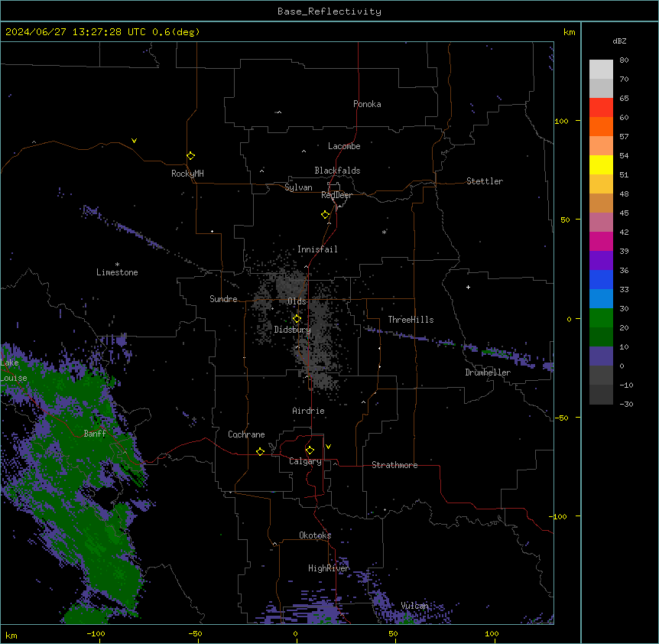Image resolution: width=659 pixels, height=644 pixels.
Task: Select the red 65-60 dBZ legend swatch
Action: tap(601, 108)
